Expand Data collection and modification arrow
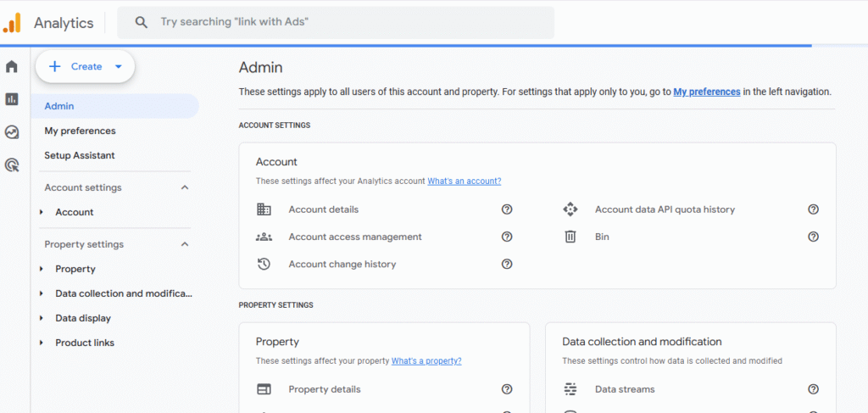This screenshot has width=868, height=413. tap(42, 293)
